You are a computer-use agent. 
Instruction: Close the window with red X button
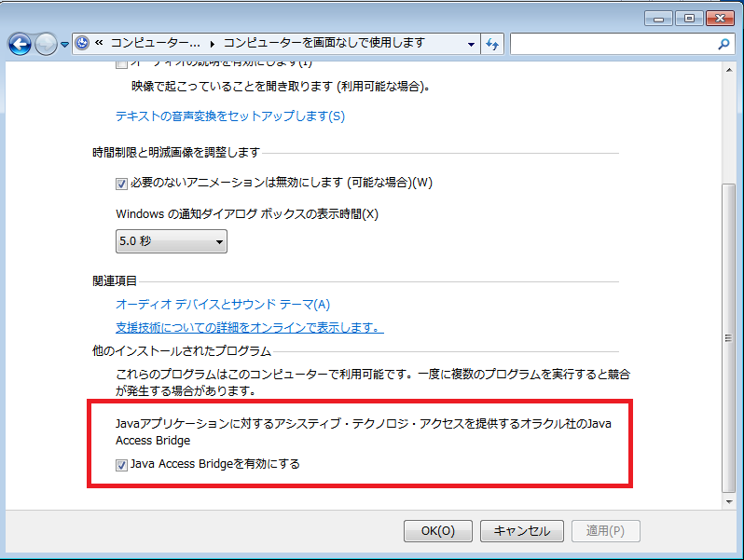(x=720, y=18)
